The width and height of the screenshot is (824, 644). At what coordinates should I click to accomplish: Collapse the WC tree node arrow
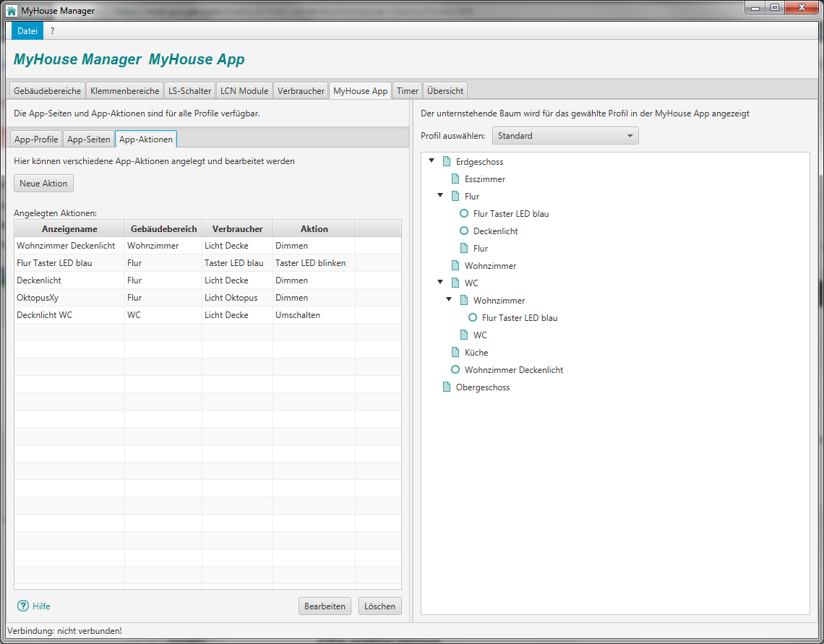(x=440, y=283)
